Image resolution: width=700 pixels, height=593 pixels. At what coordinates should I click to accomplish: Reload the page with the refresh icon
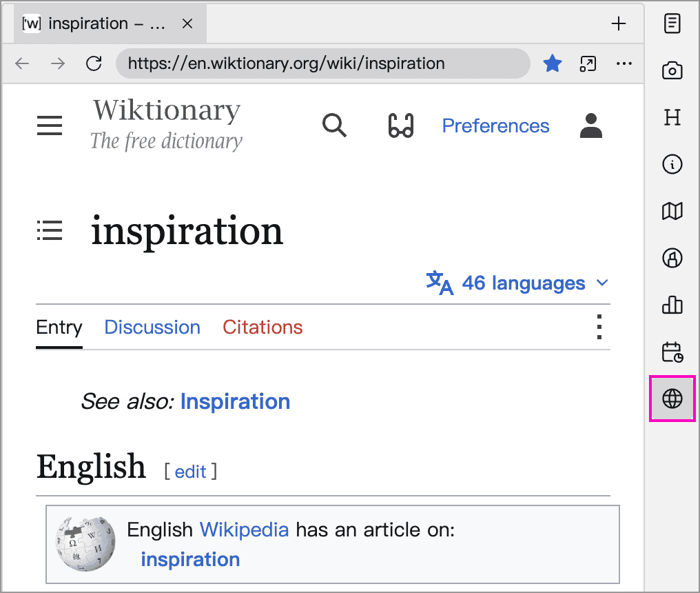pos(94,63)
